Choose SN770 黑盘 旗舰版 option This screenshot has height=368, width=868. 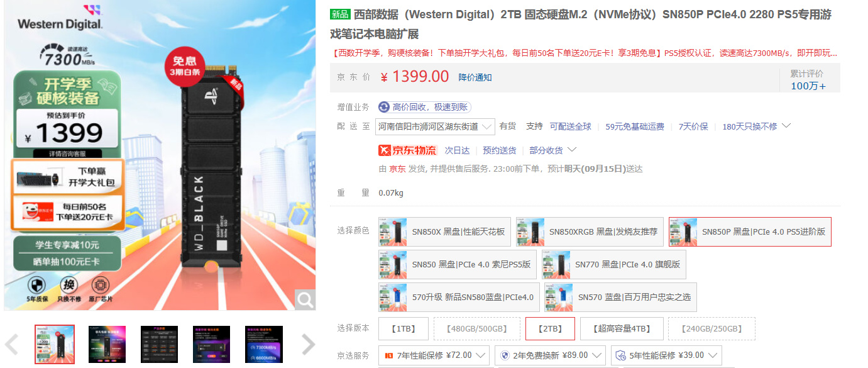[613, 264]
